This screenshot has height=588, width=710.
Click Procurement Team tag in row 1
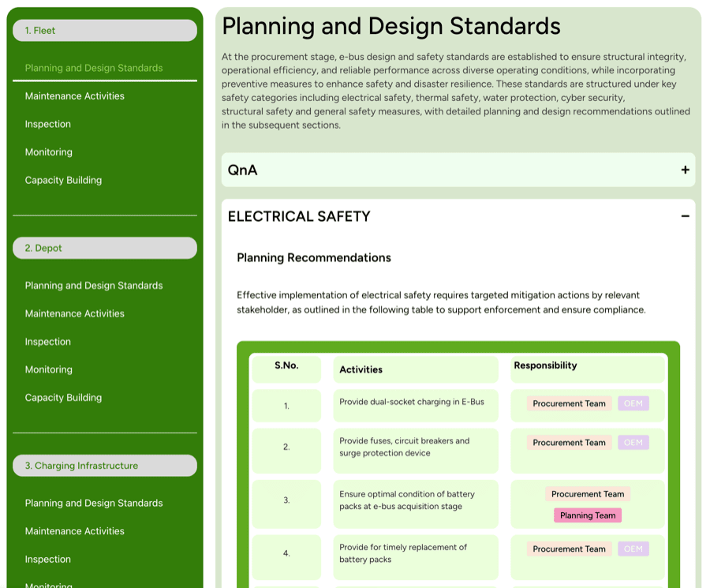coord(569,403)
